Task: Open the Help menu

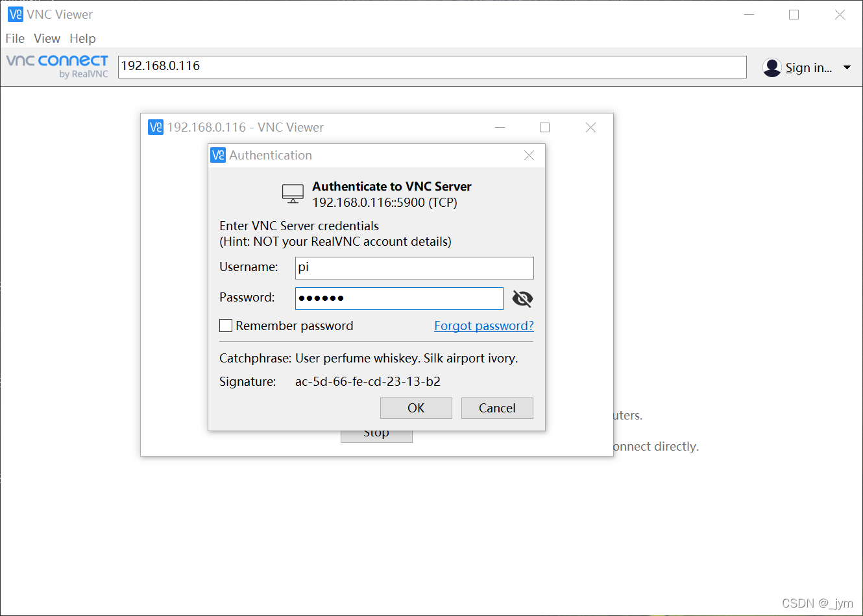Action: coord(82,38)
